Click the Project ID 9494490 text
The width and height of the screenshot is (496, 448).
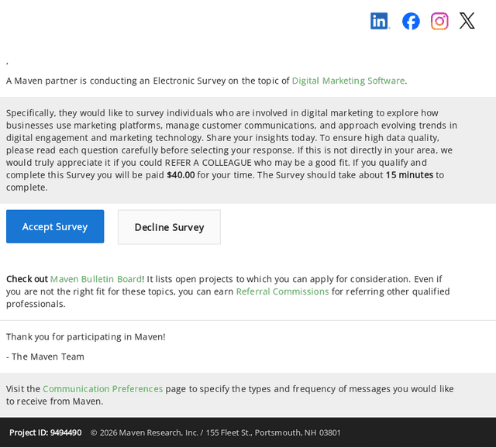pyautogui.click(x=46, y=432)
